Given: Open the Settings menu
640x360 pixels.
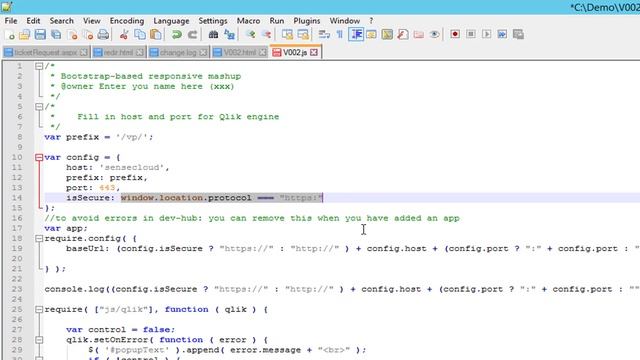Looking at the screenshot, I should pyautogui.click(x=213, y=21).
